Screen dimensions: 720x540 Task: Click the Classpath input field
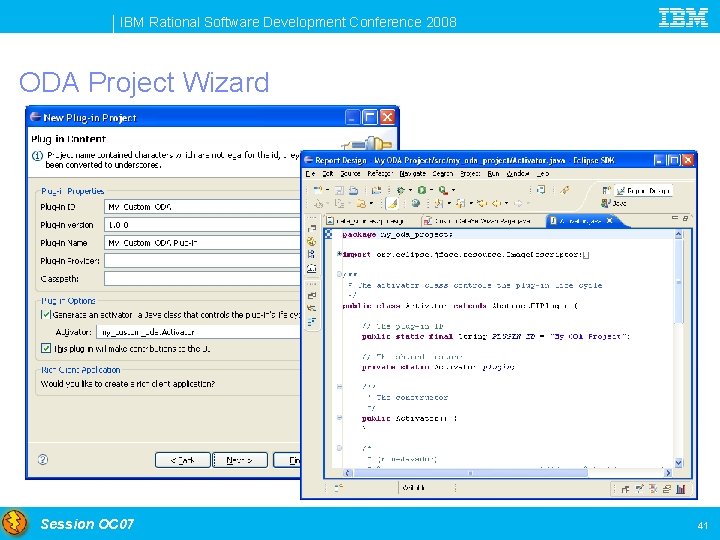(202, 278)
